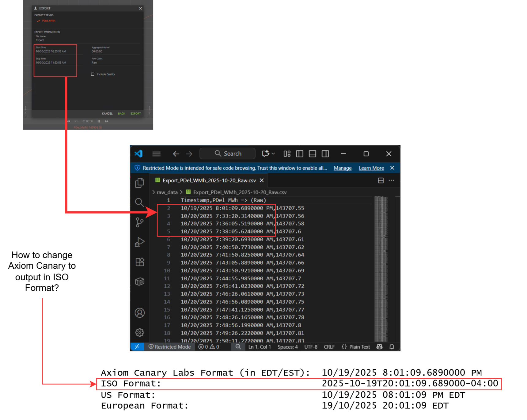Click the editor minimap
527x420 pixels.
[x=381, y=269]
